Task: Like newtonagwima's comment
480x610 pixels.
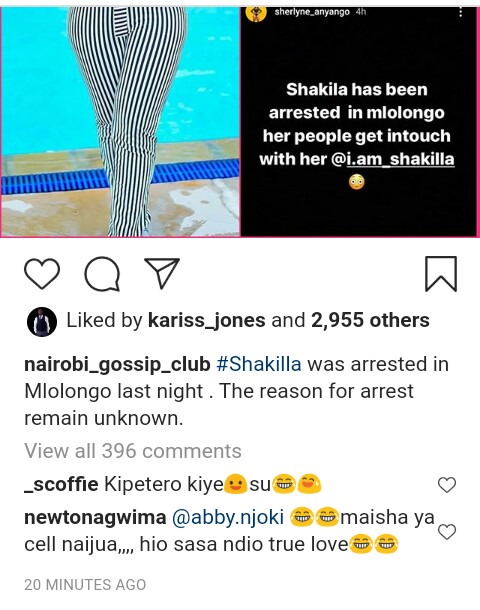Action: coord(447,531)
